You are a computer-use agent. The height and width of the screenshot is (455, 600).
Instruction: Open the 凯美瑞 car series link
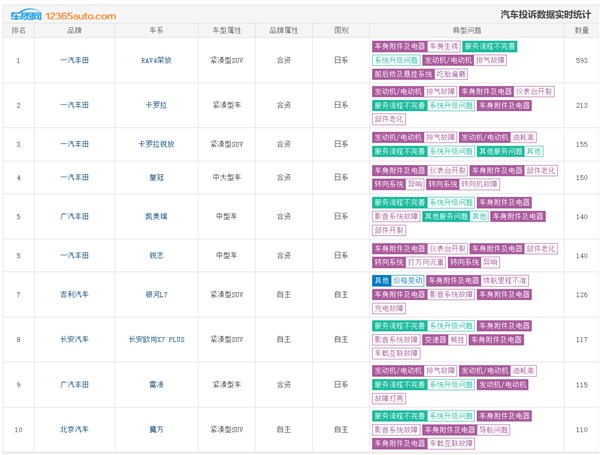pyautogui.click(x=156, y=217)
